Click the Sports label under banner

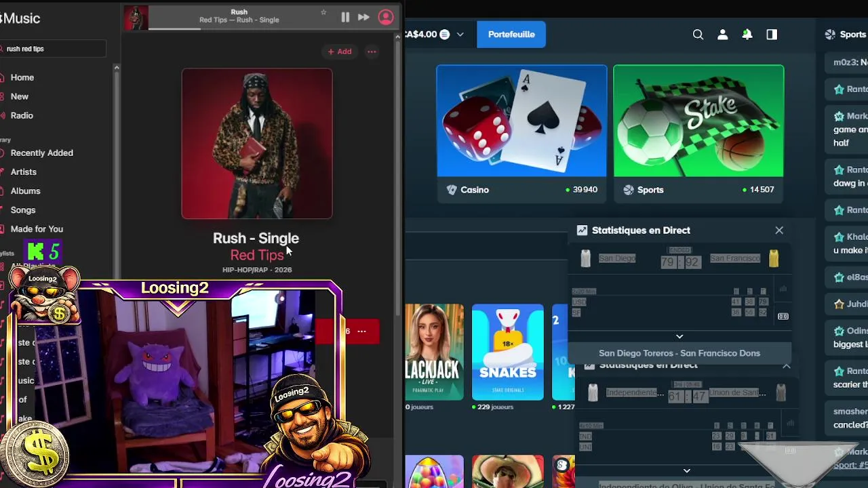(650, 190)
